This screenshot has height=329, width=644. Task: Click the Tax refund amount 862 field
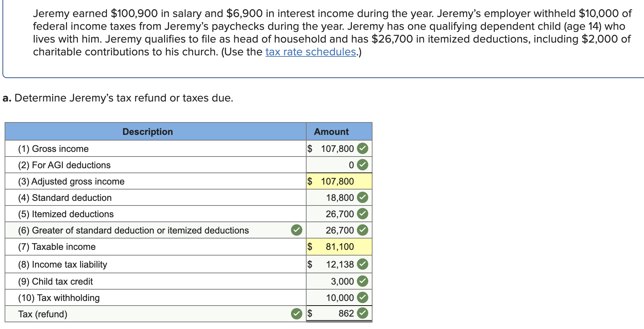point(339,313)
